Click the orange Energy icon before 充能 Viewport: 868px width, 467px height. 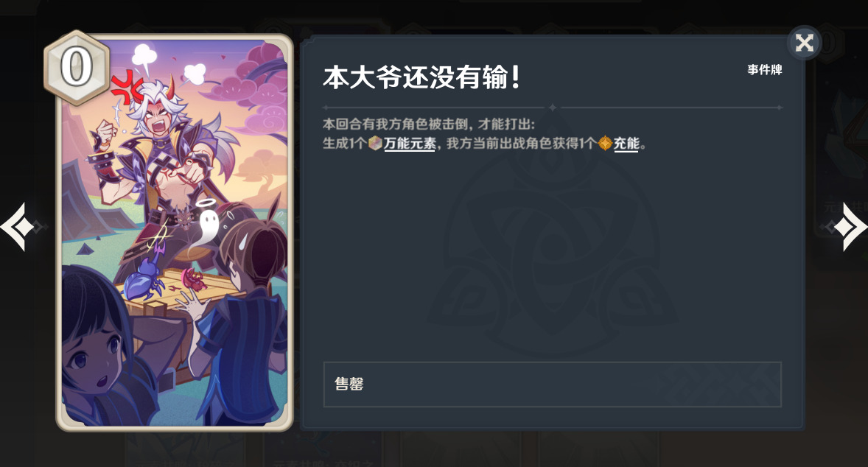[x=605, y=144]
